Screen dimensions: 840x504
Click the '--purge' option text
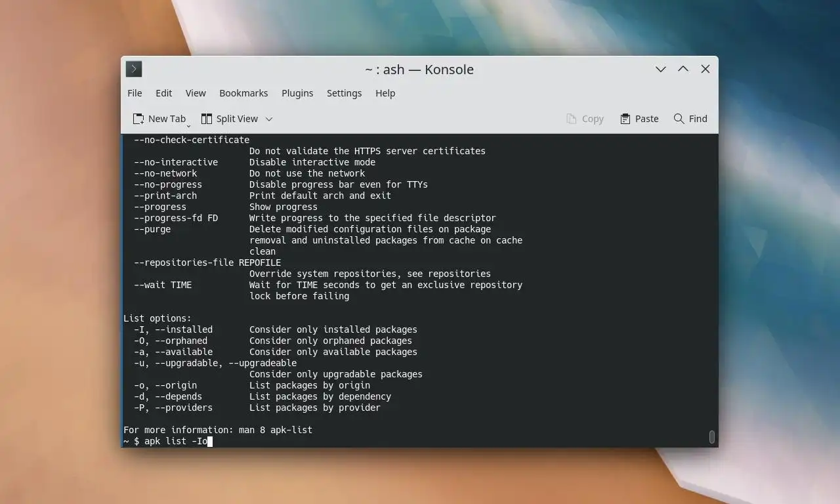point(152,229)
